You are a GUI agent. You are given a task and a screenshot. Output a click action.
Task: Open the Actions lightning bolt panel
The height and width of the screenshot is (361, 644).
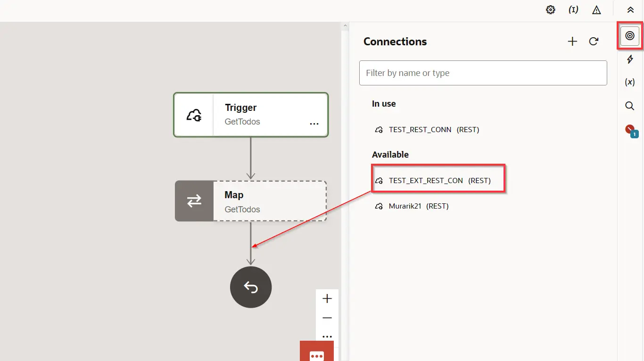[x=630, y=59]
